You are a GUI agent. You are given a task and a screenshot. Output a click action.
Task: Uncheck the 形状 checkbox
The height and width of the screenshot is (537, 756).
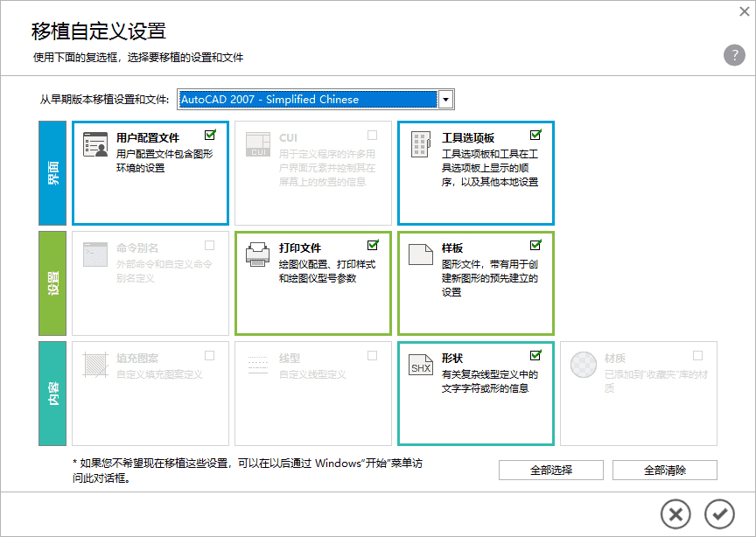click(535, 356)
